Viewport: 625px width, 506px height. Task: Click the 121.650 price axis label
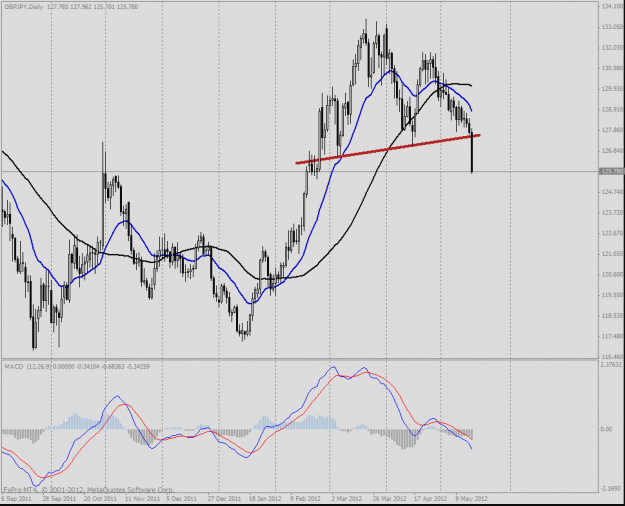(x=612, y=254)
